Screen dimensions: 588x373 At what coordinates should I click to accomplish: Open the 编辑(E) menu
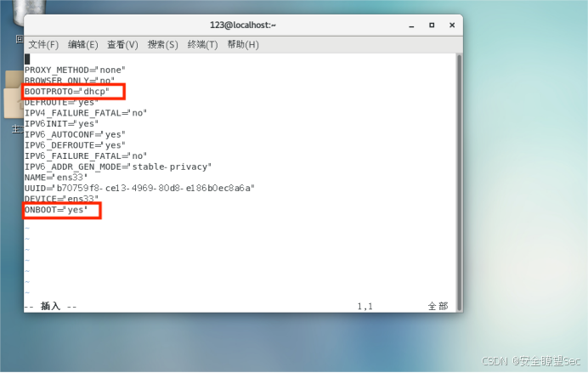point(83,45)
